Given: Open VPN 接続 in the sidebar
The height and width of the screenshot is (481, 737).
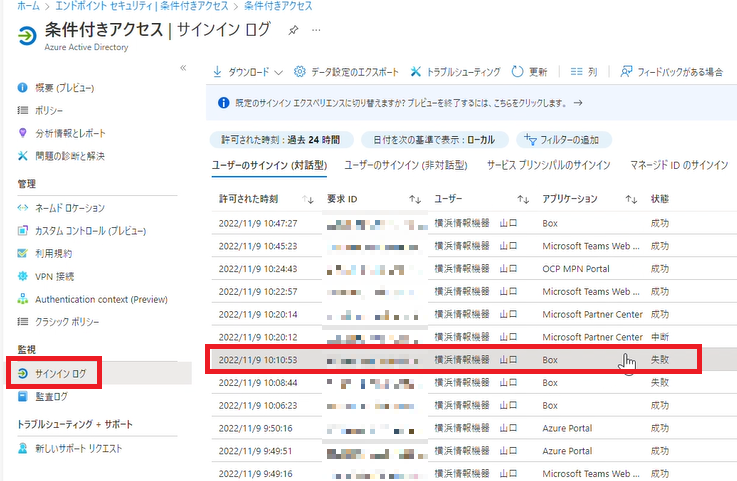Looking at the screenshot, I should coord(55,276).
